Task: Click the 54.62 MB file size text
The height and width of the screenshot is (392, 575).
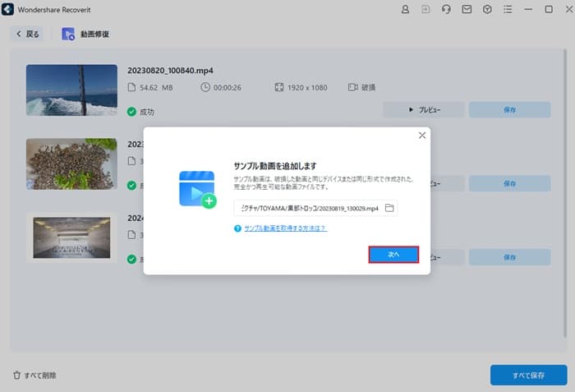Action: tap(156, 88)
